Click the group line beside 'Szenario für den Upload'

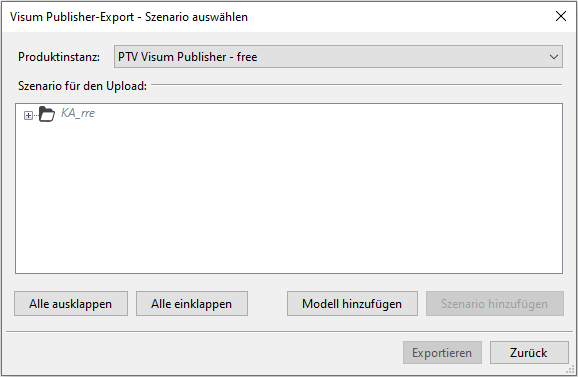point(356,85)
